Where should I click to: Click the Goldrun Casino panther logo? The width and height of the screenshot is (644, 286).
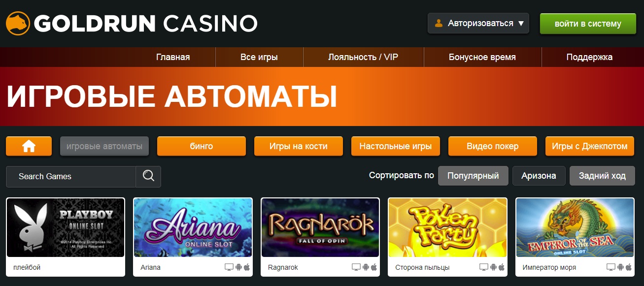(x=18, y=23)
